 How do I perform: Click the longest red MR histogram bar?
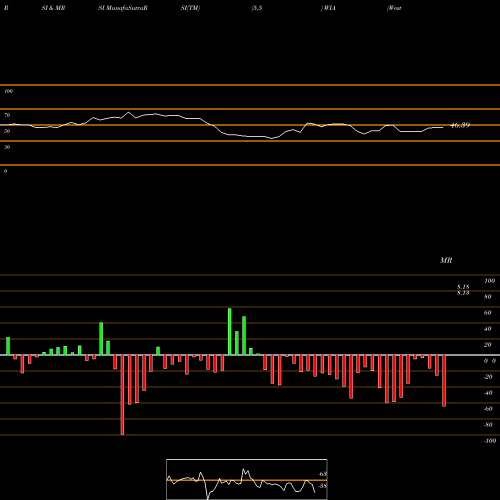(122, 395)
